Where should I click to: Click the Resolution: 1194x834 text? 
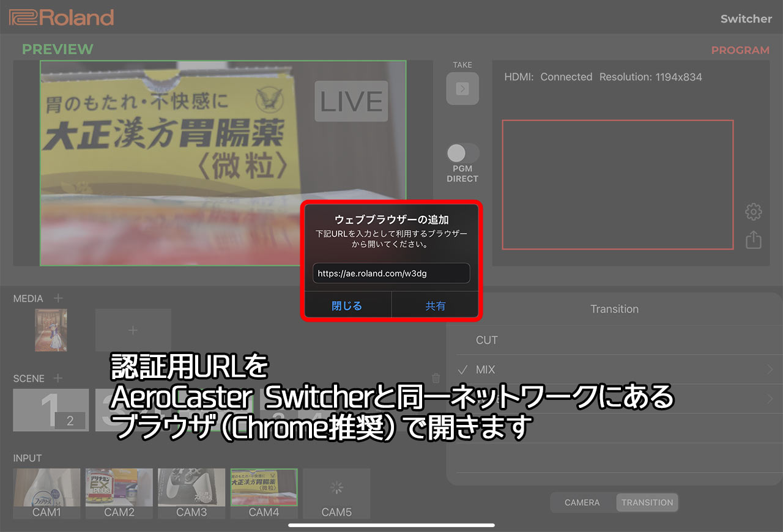(x=651, y=77)
